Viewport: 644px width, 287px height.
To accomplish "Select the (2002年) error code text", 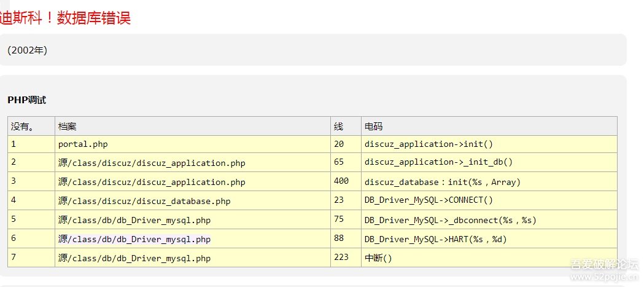I will coord(28,50).
